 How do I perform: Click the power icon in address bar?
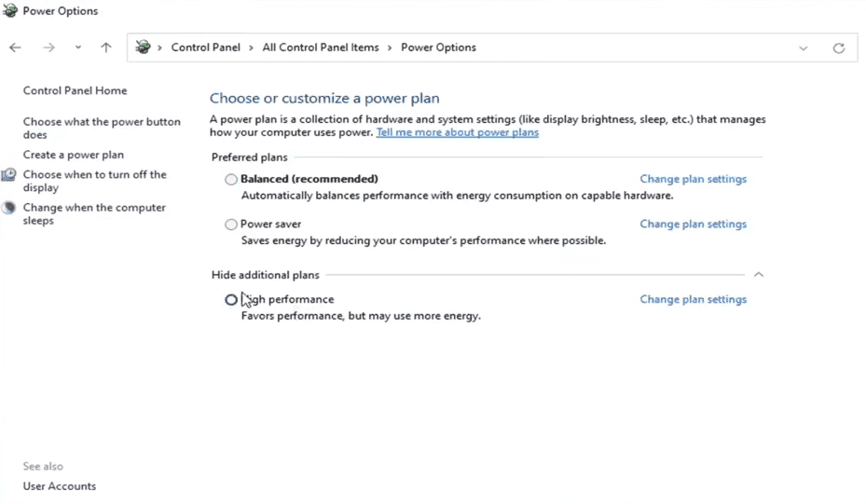143,47
